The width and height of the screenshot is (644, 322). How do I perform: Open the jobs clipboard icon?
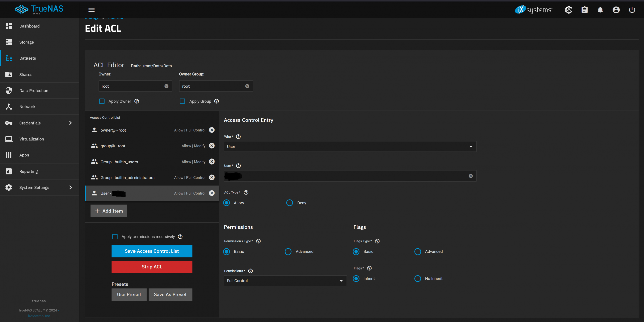point(584,10)
